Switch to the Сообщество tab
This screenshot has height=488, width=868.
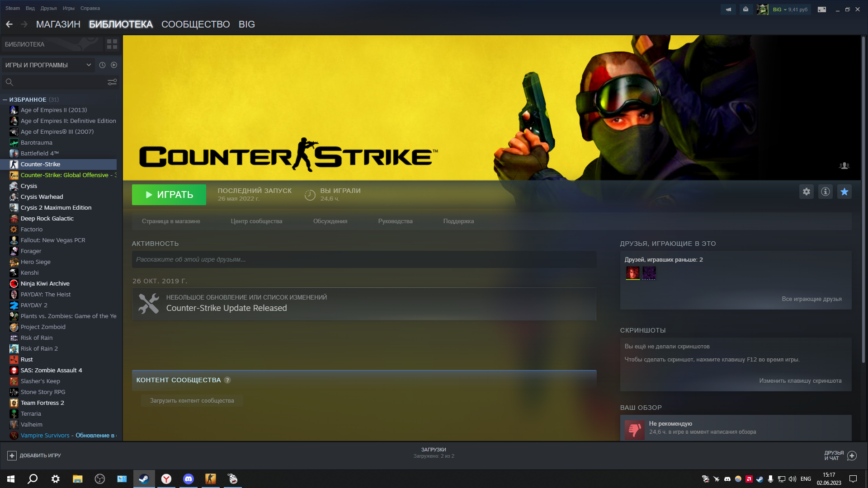click(x=195, y=24)
